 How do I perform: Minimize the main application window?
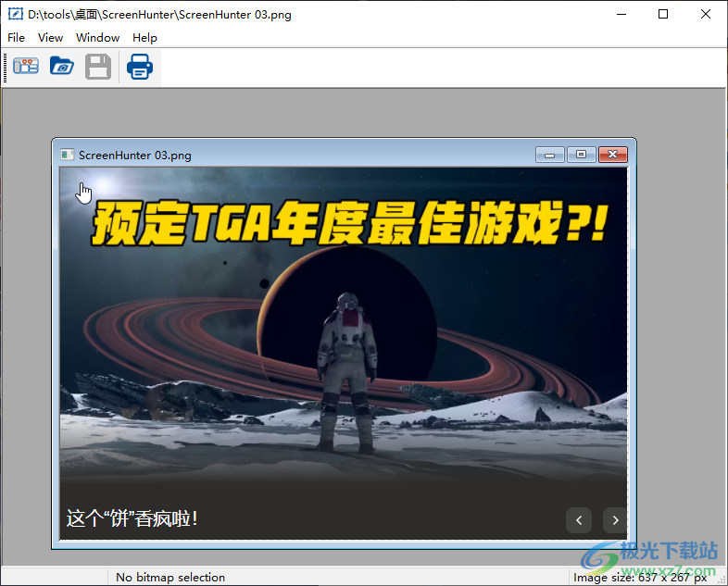621,15
